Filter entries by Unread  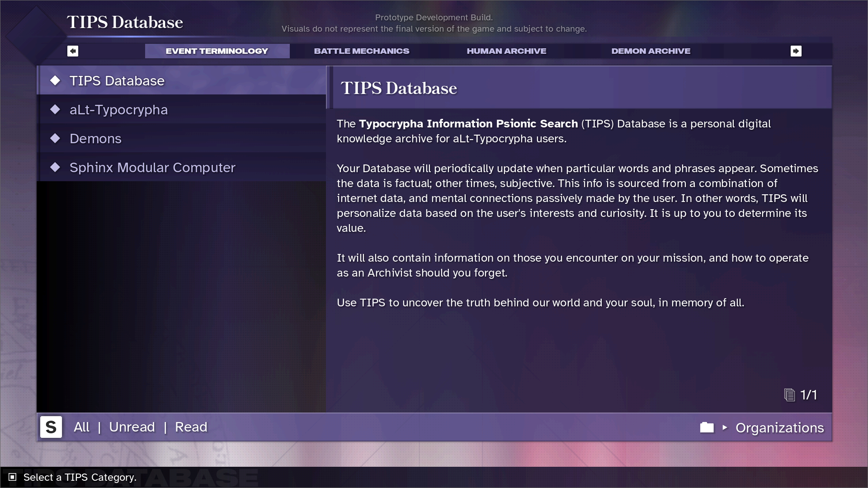(132, 427)
